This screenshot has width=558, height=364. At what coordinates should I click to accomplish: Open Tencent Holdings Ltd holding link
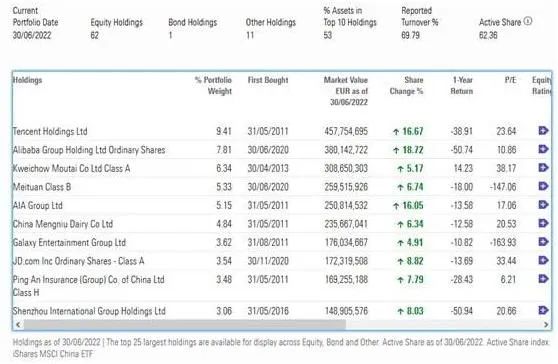click(50, 131)
